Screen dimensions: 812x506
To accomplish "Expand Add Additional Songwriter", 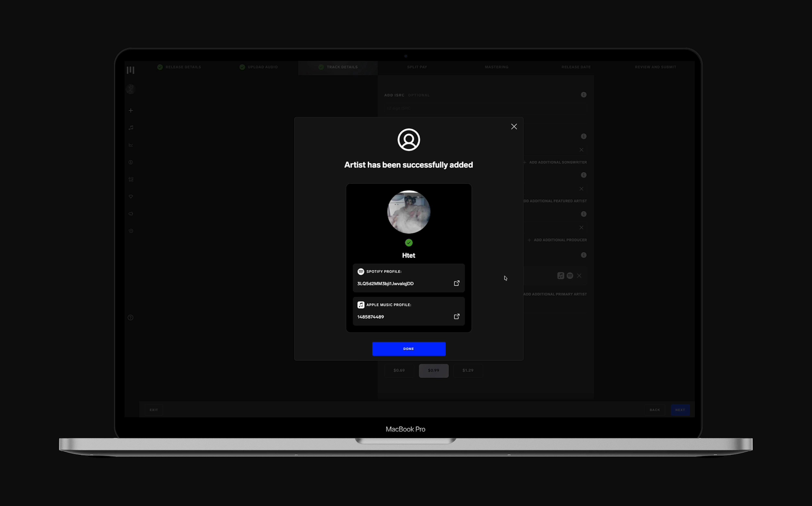I will pos(555,162).
